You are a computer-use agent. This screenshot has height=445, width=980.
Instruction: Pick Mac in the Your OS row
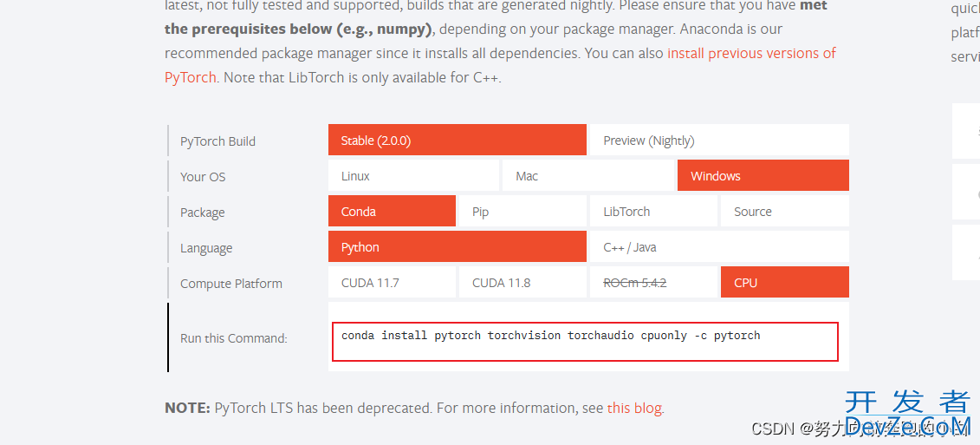588,176
